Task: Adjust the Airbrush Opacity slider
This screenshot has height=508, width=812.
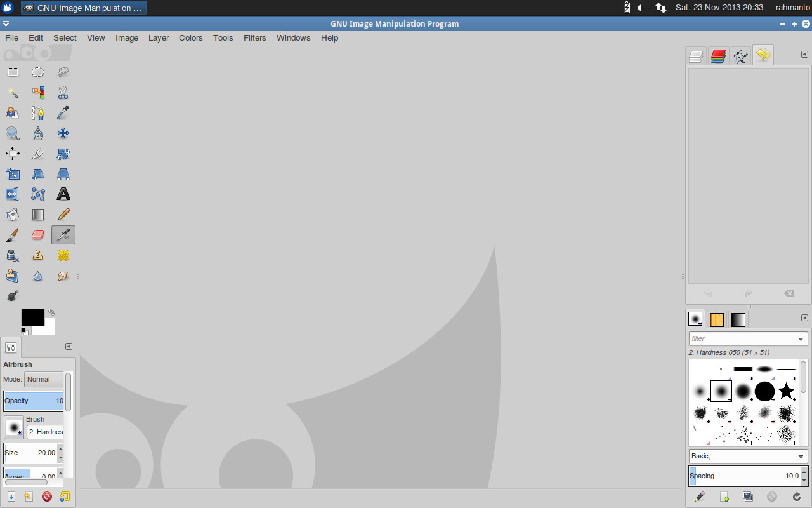Action: pos(34,401)
